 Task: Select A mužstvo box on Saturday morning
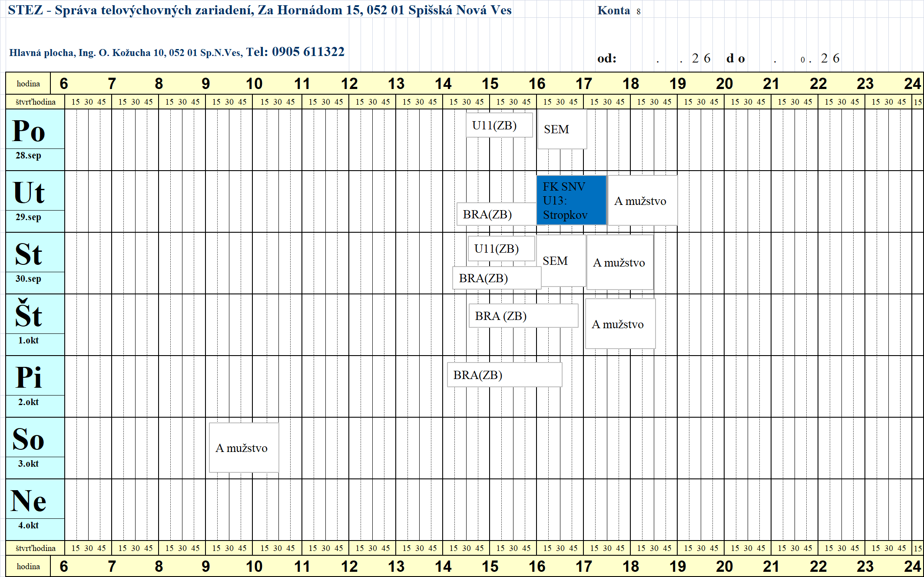pos(244,448)
